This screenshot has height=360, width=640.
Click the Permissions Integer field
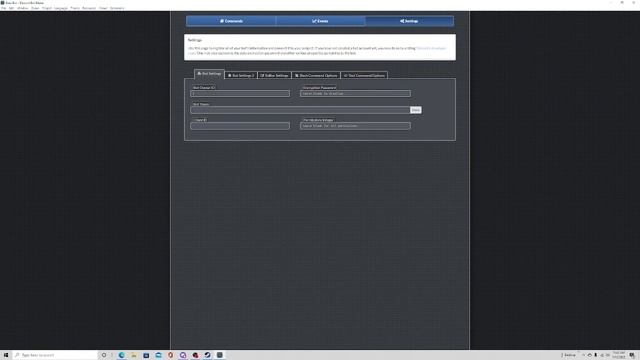tap(355, 126)
